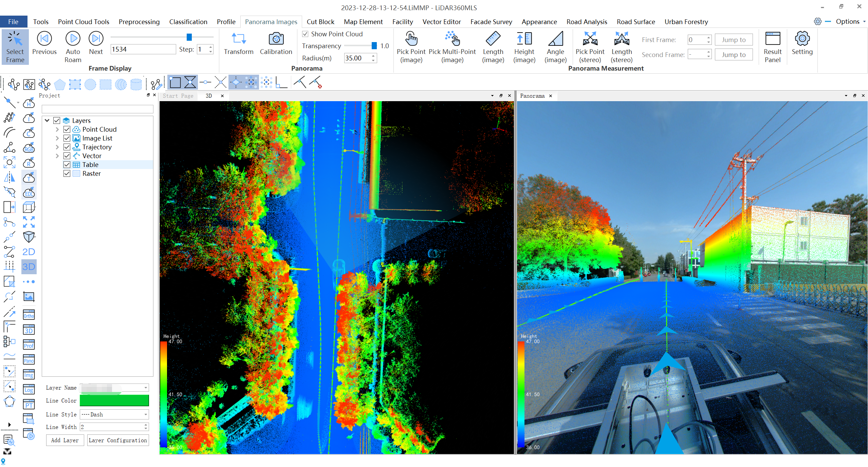Close the Panorama tab
Screen dimensions: 868x467
pyautogui.click(x=551, y=96)
